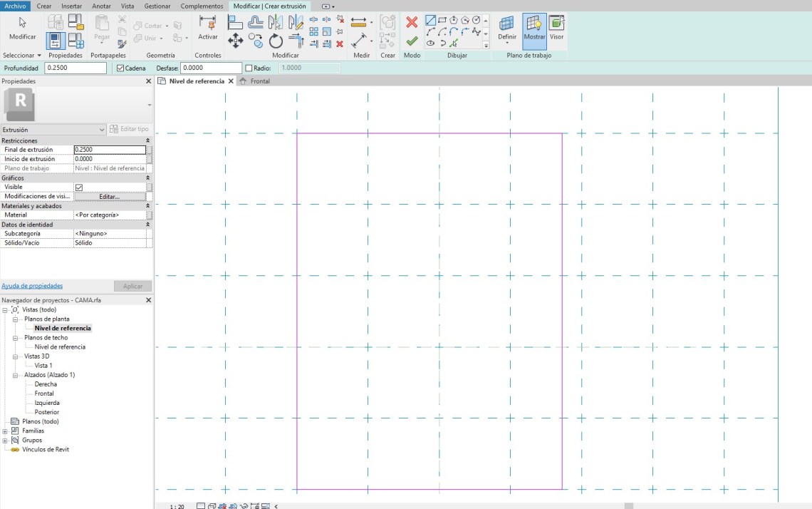The width and height of the screenshot is (812, 509).
Task: Click the Mostrar work plane button
Action: 534,29
